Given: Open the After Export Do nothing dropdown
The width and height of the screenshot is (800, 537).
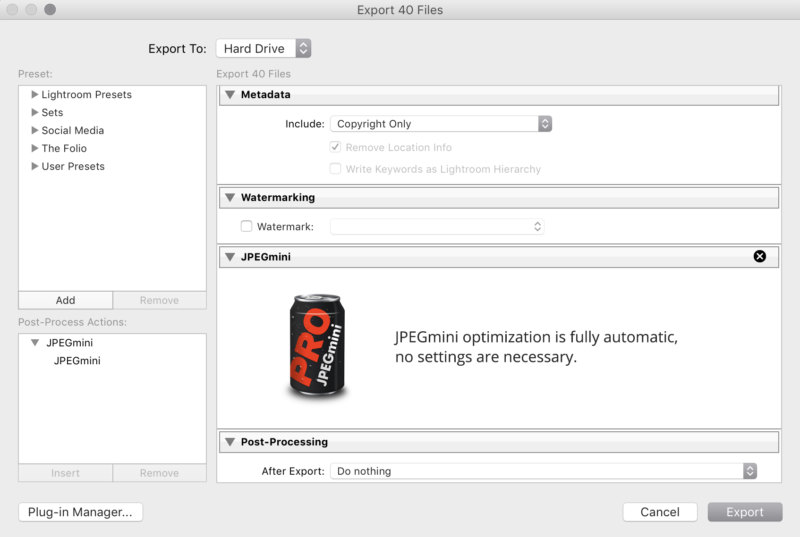Looking at the screenshot, I should pos(543,471).
